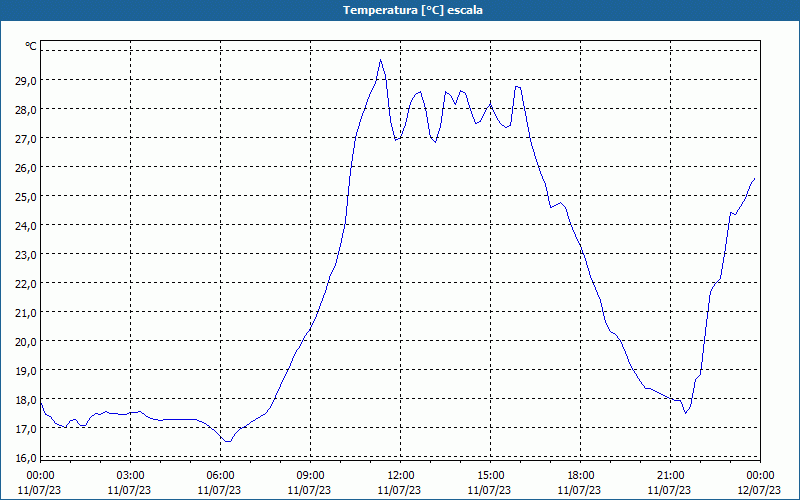Click the '26,0' y-axis label
Viewport: 800px width, 500px height.
click(x=25, y=168)
